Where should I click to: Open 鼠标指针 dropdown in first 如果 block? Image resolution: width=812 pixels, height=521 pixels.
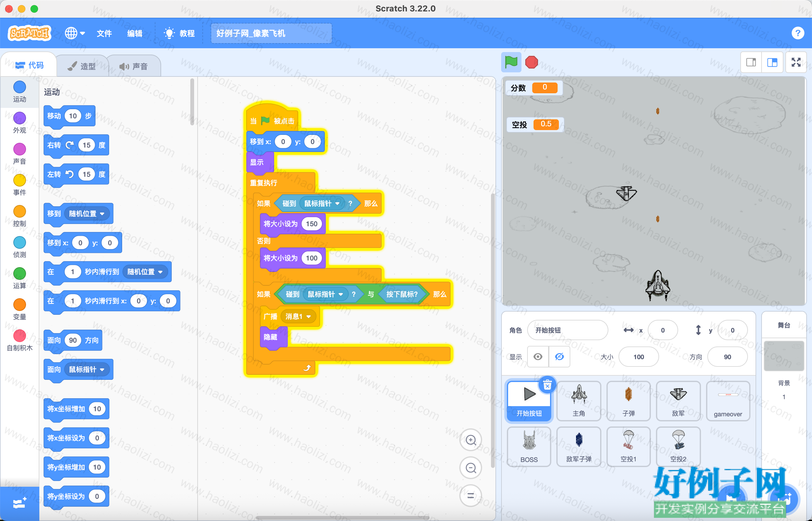[322, 203]
